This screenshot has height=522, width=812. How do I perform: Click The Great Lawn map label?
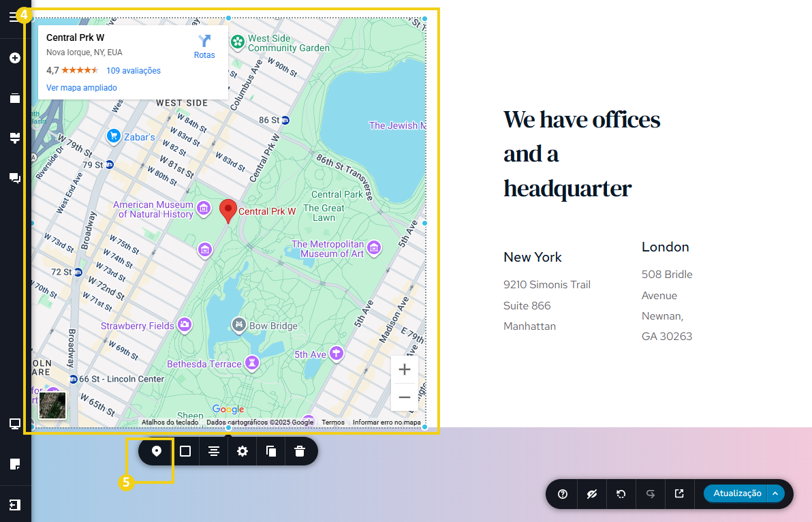point(324,213)
